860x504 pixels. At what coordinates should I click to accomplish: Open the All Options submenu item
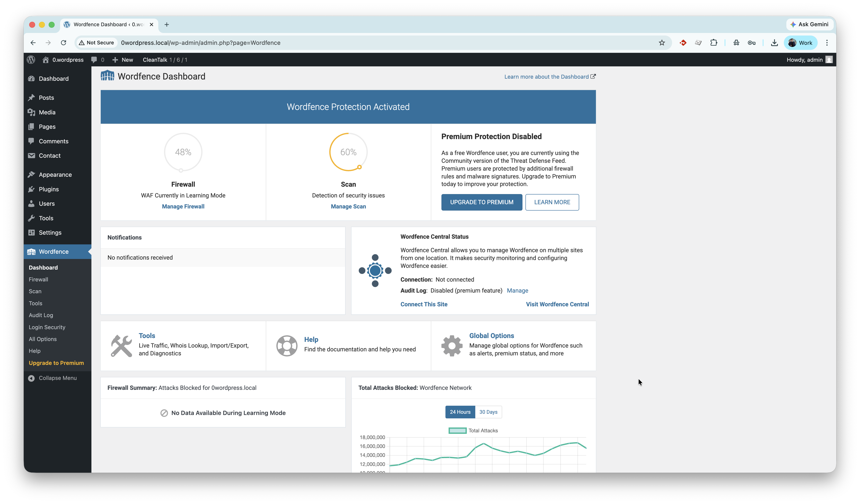click(43, 339)
